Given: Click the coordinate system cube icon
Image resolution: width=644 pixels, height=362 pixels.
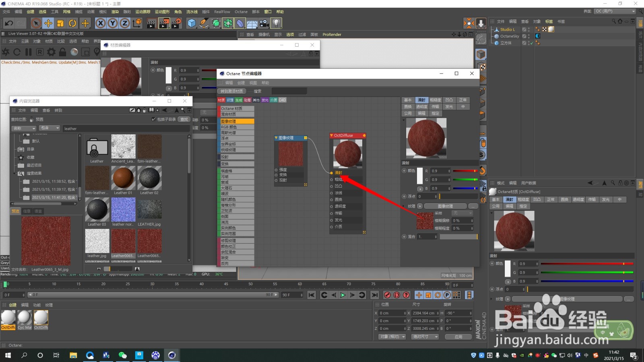Looking at the screenshot, I should pyautogui.click(x=137, y=23).
